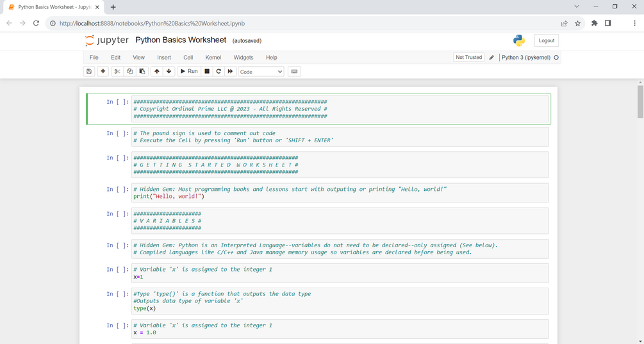Open the cell type Code dropdown
This screenshot has width=644, height=344.
[x=261, y=72]
